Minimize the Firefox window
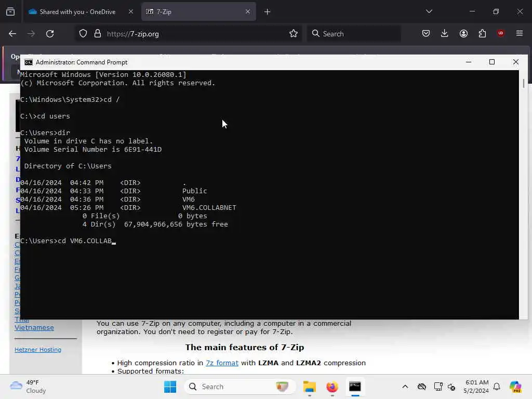The height and width of the screenshot is (399, 532). (472, 11)
